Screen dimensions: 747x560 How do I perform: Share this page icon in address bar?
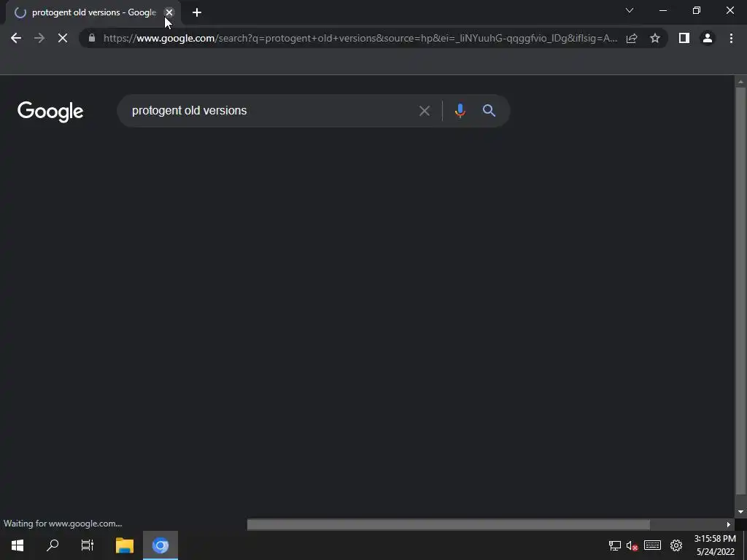pyautogui.click(x=632, y=38)
